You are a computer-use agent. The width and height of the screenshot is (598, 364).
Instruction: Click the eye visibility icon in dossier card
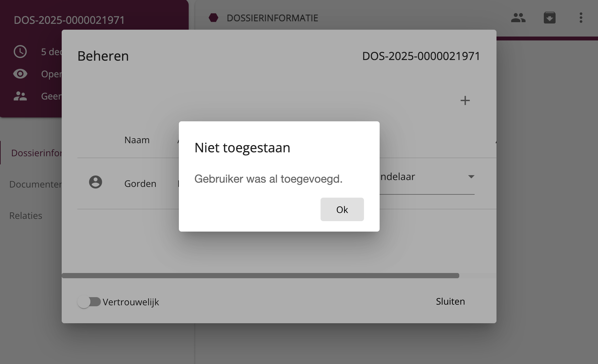click(x=20, y=74)
